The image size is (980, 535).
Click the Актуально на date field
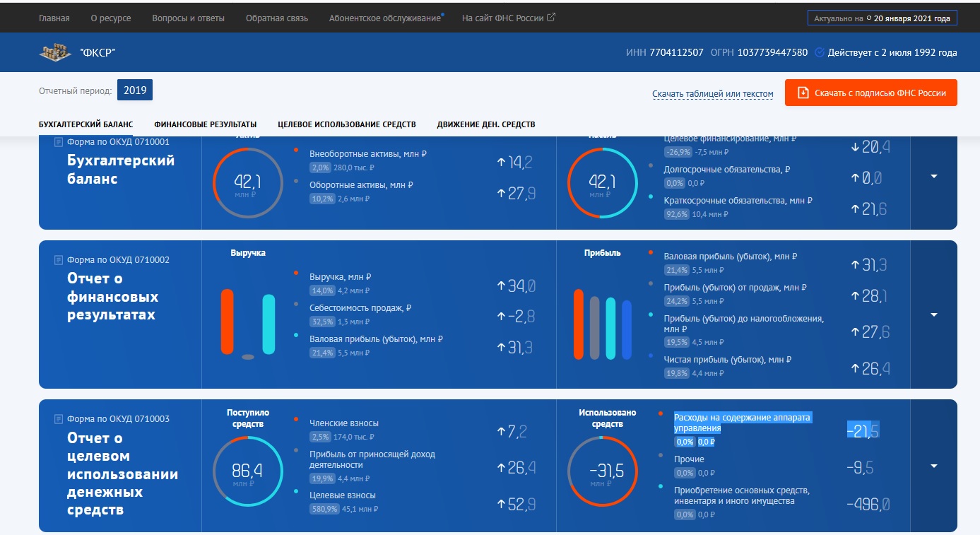click(x=882, y=18)
